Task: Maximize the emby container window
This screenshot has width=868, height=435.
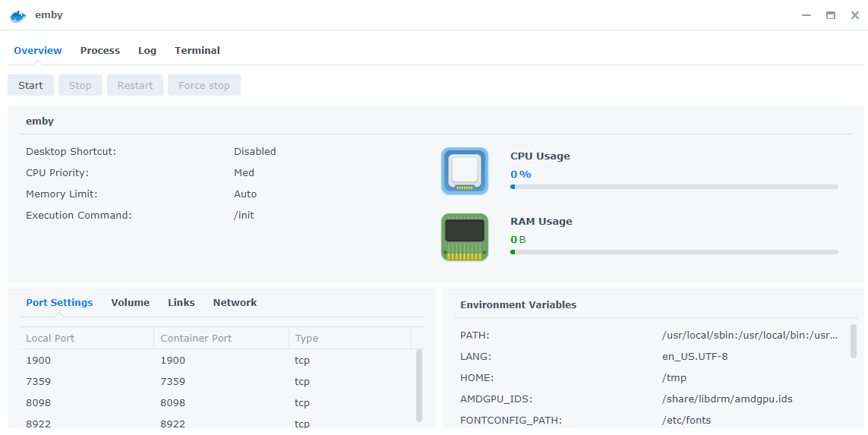Action: 831,15
